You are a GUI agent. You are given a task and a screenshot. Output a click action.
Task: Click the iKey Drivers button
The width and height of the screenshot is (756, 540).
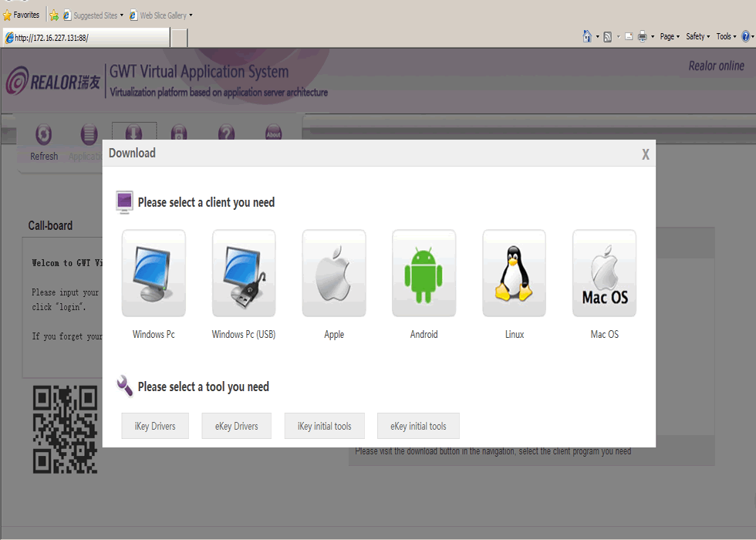pyautogui.click(x=155, y=426)
